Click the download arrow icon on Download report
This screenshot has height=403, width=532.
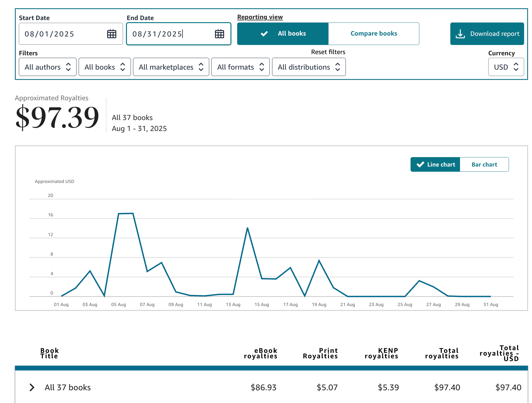(x=461, y=33)
